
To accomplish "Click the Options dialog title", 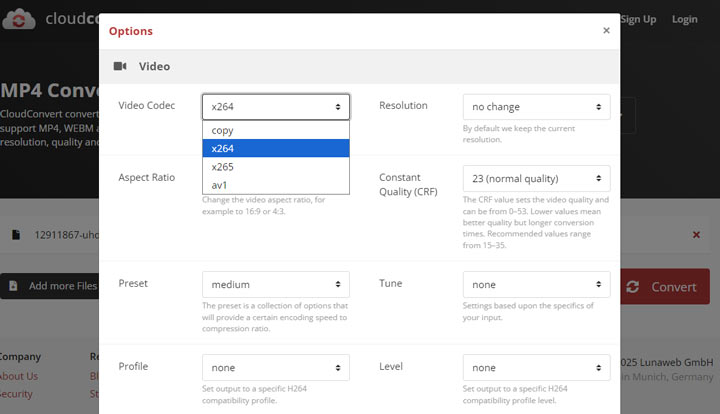I will click(131, 31).
